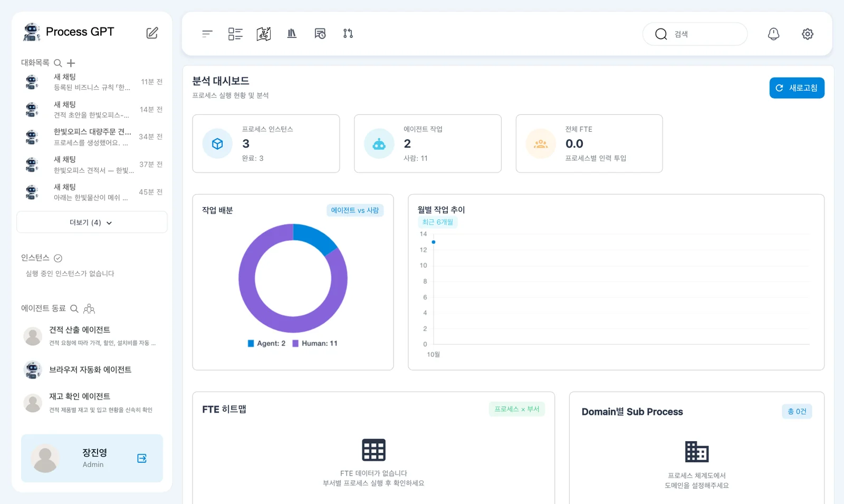This screenshot has width=844, height=504.
Task: Click the instances check-circle icon
Action: pos(58,258)
